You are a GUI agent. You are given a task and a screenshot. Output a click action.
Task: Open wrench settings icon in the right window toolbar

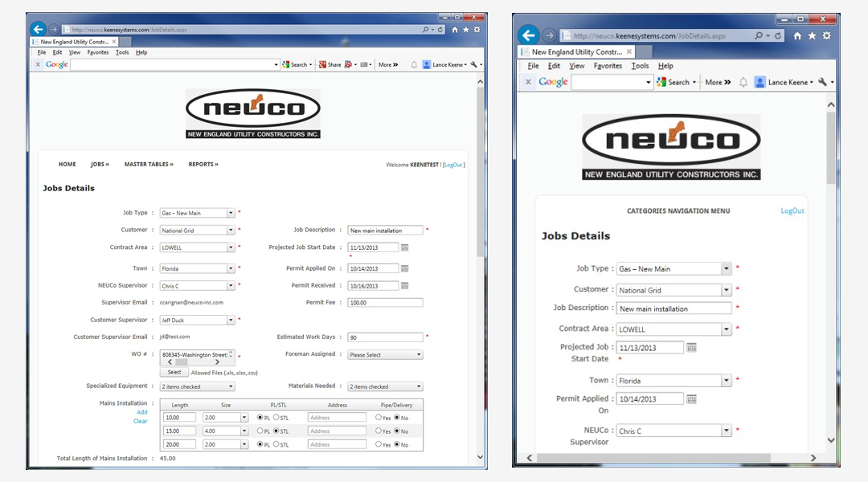822,82
